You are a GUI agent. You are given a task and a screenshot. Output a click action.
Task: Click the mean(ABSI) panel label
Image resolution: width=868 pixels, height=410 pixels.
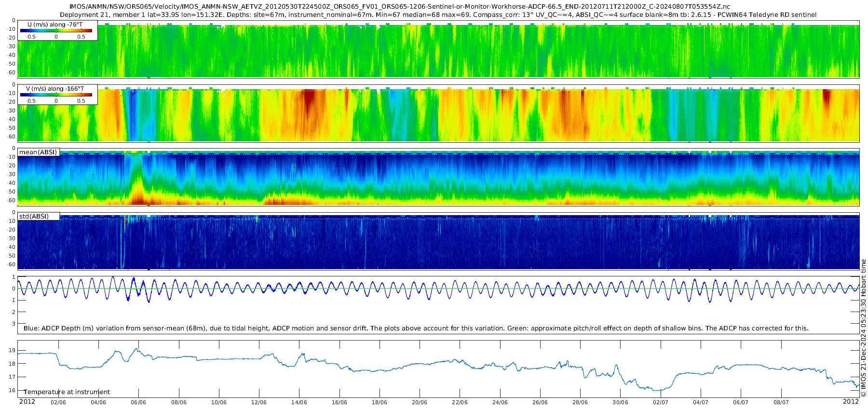[38, 152]
